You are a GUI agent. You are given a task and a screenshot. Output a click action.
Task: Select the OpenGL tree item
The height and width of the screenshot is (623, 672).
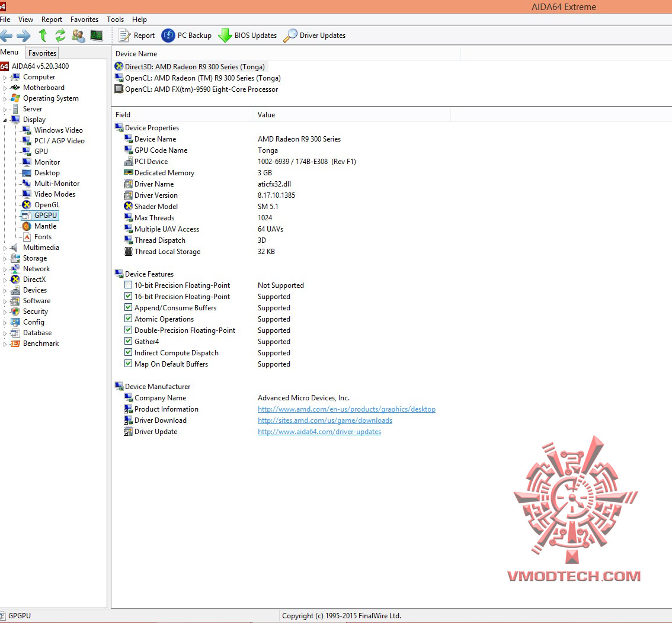tap(47, 205)
